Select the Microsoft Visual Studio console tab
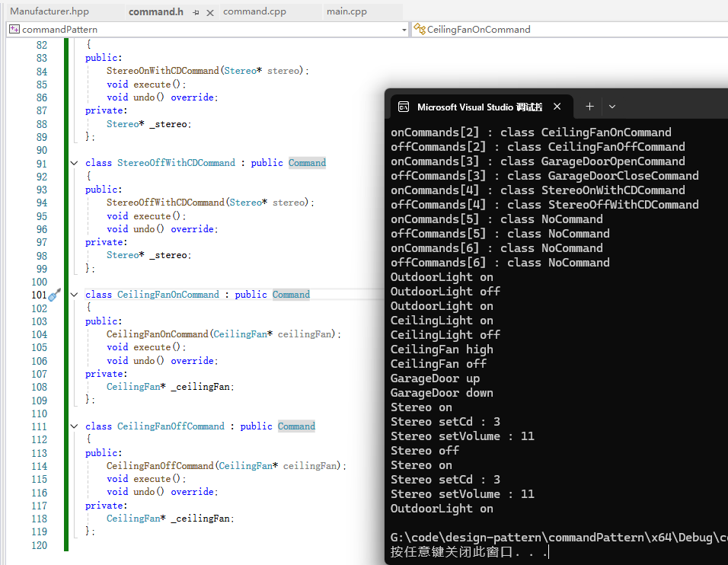 (x=481, y=107)
